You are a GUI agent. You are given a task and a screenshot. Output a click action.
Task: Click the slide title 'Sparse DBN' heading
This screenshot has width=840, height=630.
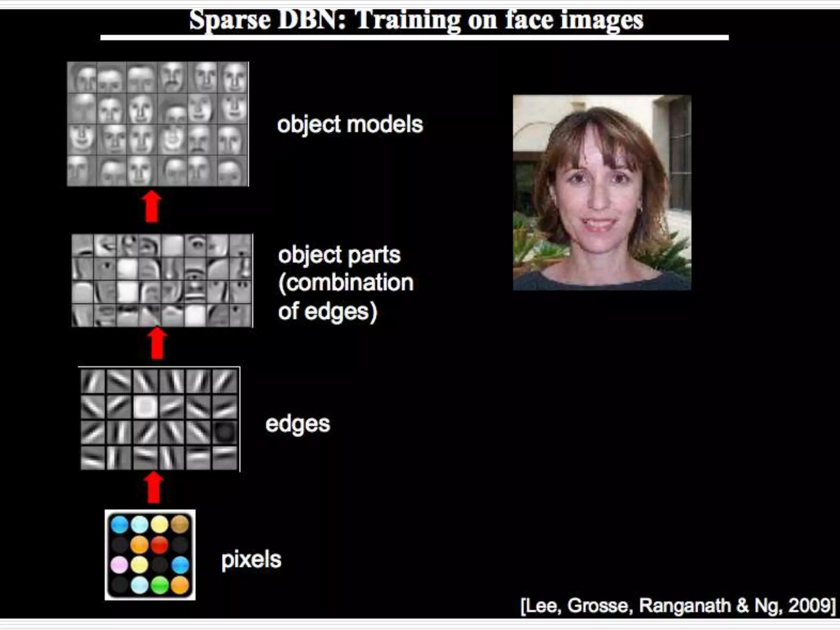coord(415,20)
